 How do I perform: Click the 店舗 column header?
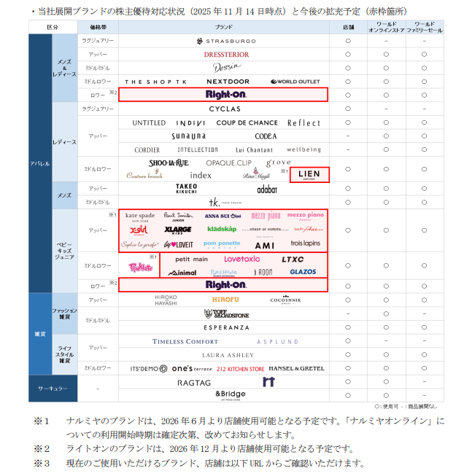(x=347, y=26)
